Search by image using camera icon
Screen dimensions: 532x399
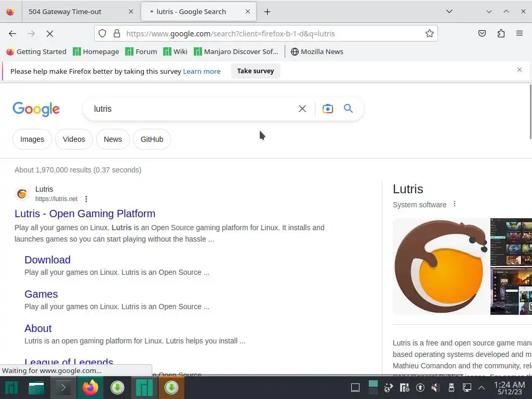328,109
